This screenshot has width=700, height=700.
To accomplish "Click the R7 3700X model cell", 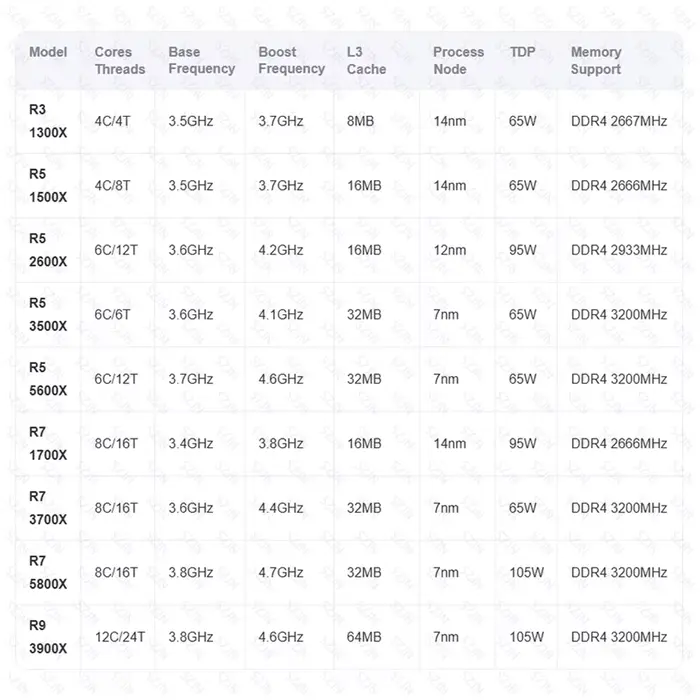I will [48, 508].
